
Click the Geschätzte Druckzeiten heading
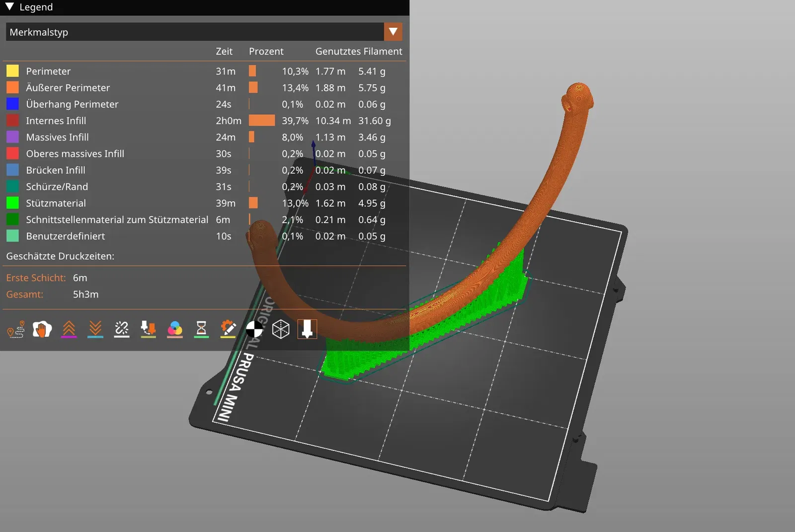pyautogui.click(x=60, y=256)
